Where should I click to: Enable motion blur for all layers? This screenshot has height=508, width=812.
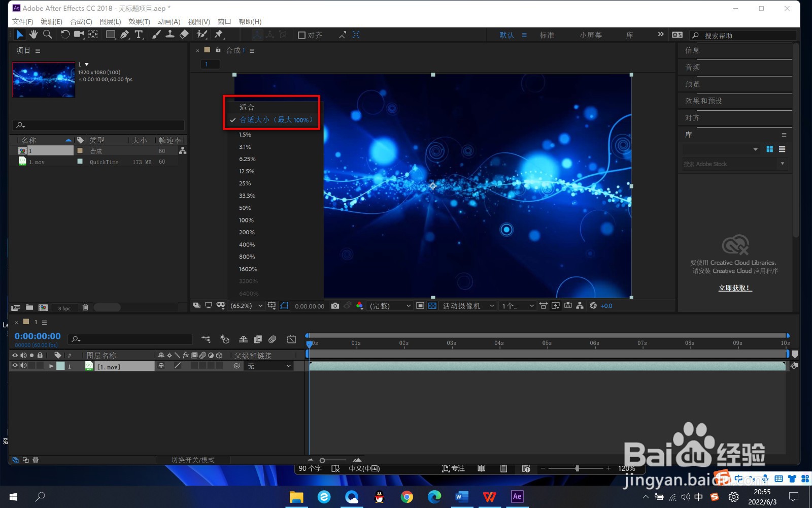tap(273, 339)
